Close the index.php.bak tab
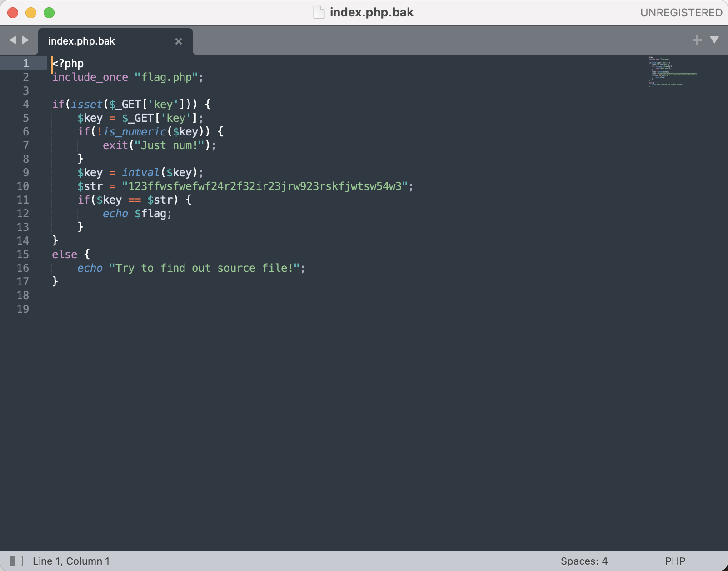 tap(179, 41)
